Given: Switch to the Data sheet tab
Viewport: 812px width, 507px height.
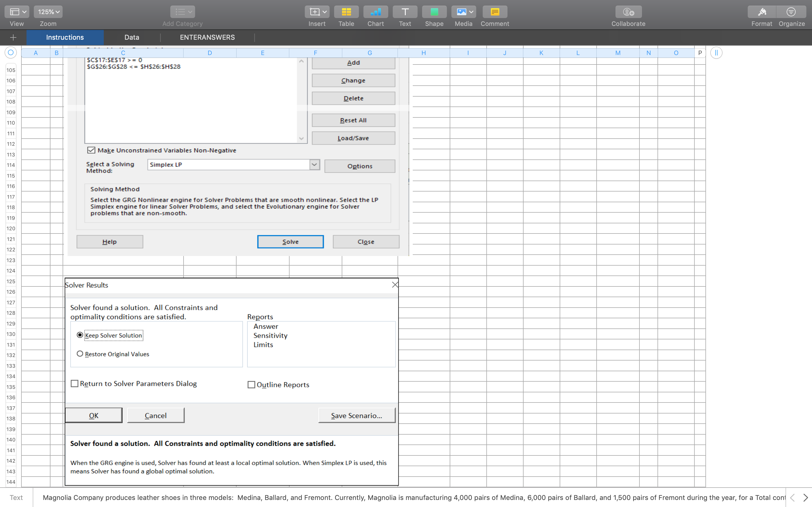Looking at the screenshot, I should click(x=132, y=37).
